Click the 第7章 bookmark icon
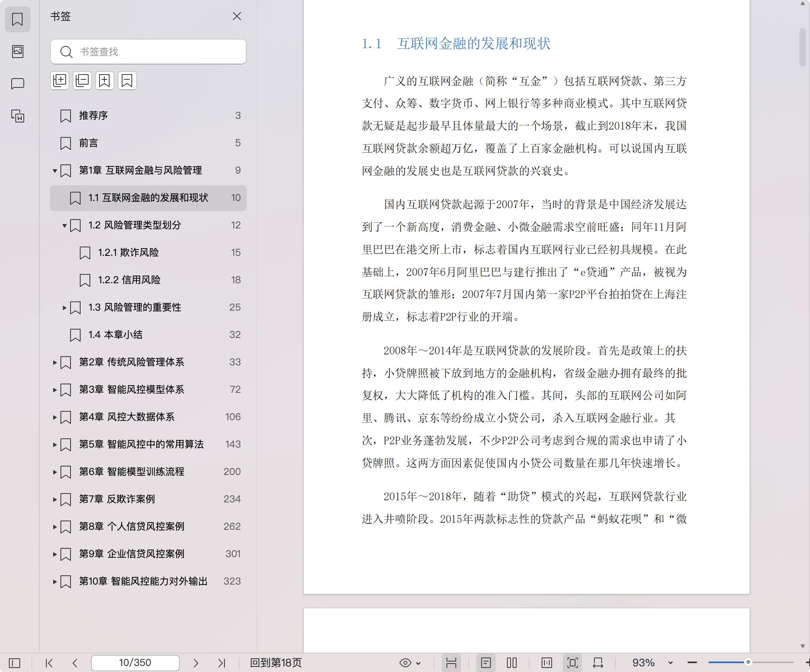 (x=66, y=500)
